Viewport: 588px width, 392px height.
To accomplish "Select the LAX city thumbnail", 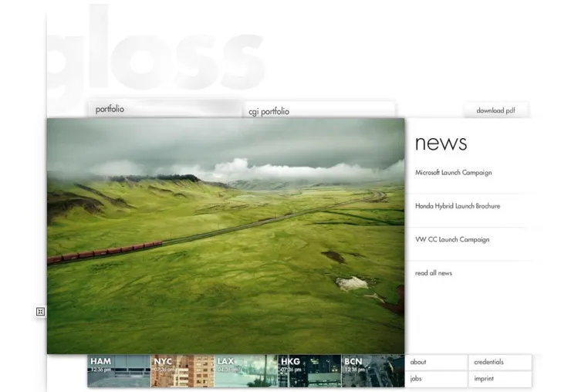I will (x=246, y=371).
